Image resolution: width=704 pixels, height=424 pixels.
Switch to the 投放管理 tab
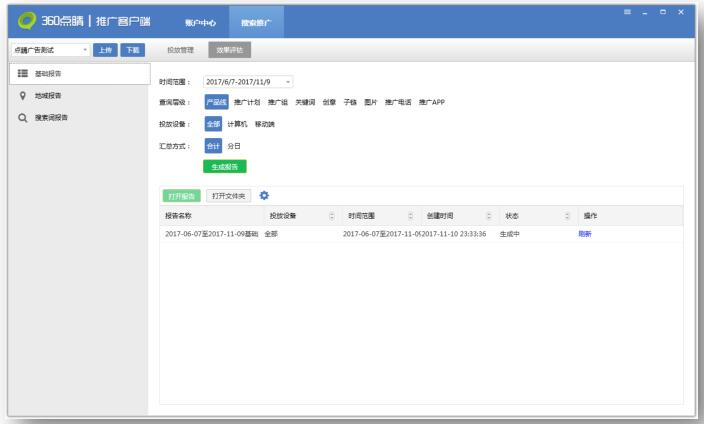180,49
